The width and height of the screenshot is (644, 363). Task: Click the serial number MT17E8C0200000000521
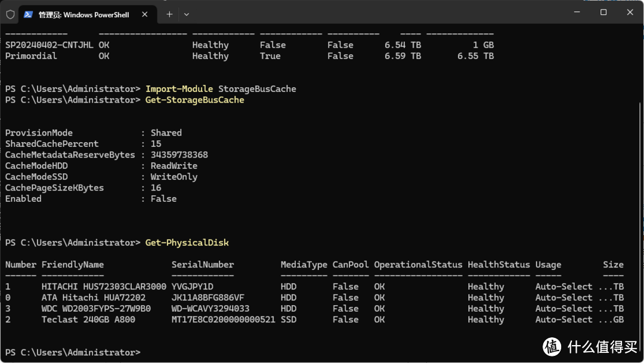[224, 319]
